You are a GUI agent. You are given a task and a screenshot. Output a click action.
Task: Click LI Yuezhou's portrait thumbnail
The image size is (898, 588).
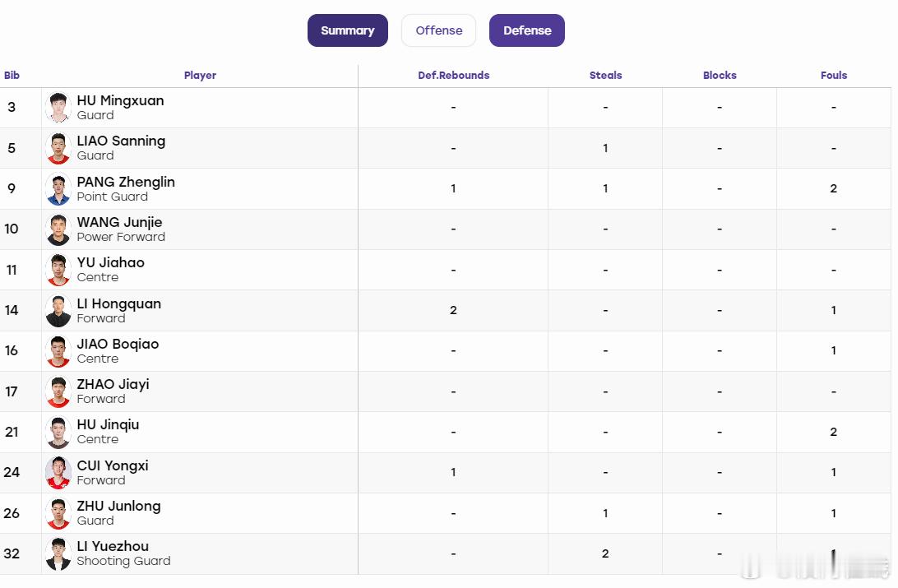point(58,553)
